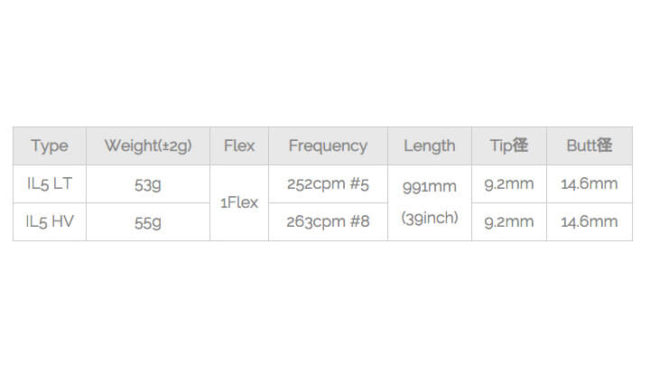The image size is (650, 366).
Task: Select the Length column header
Action: pos(429,146)
